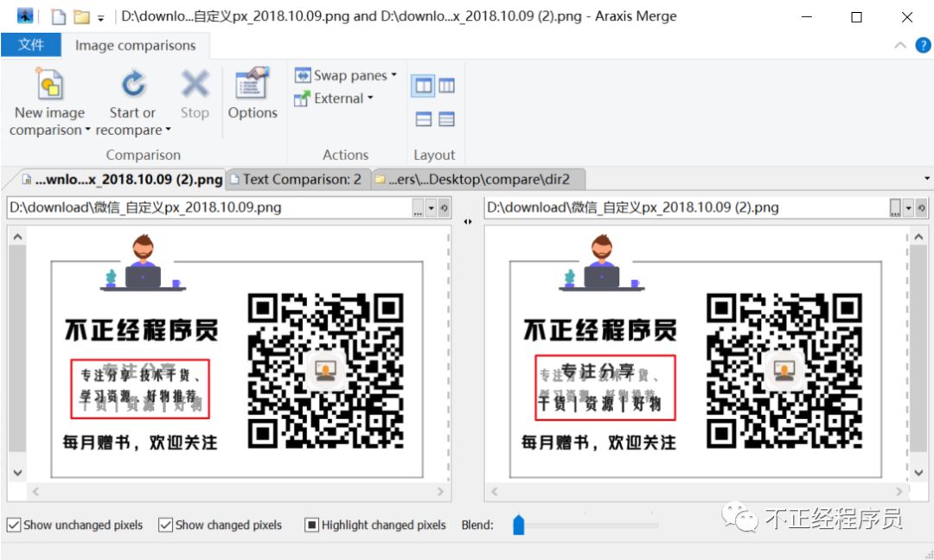934x560 pixels.
Task: Click the right arrow of right pane horizontal scrollbar
Action: [899, 492]
